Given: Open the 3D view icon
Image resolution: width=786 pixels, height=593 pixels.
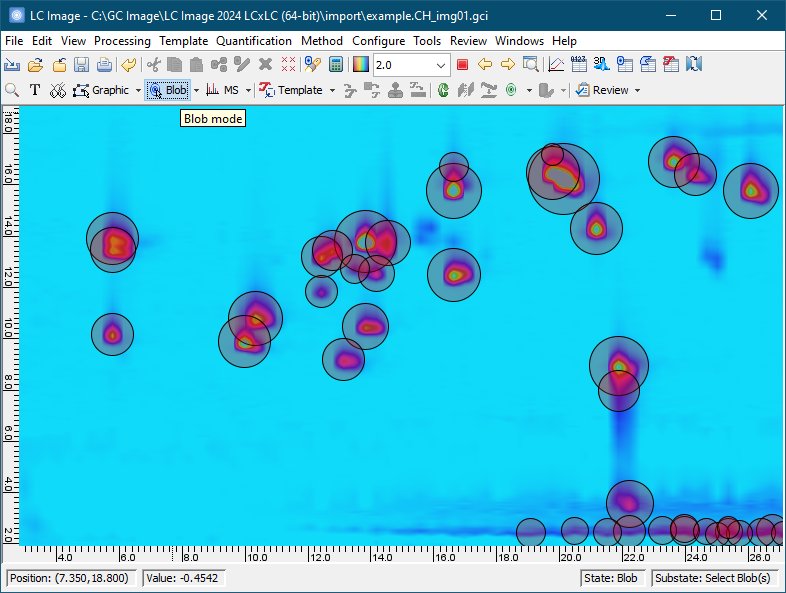Looking at the screenshot, I should click(x=601, y=65).
